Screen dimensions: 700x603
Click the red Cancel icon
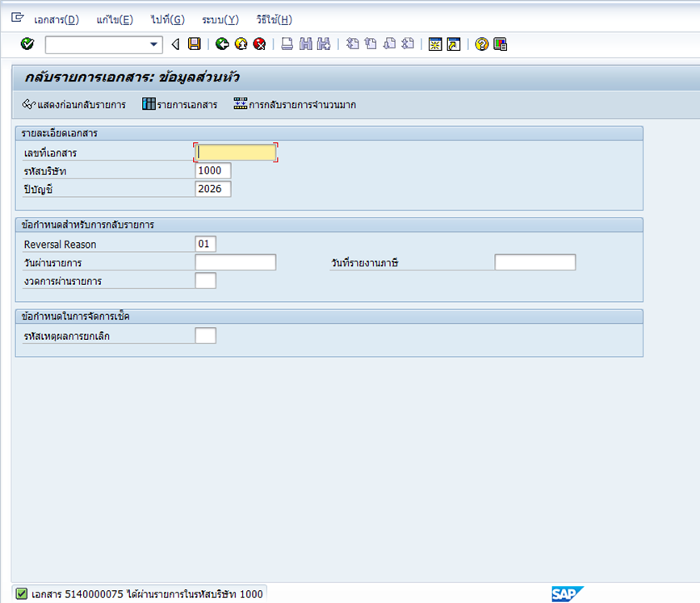[259, 44]
